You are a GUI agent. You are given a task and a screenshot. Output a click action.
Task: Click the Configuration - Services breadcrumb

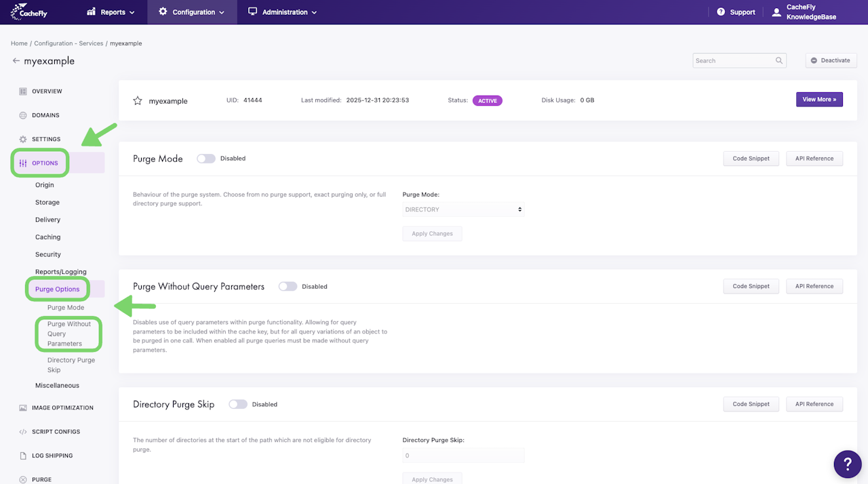pyautogui.click(x=68, y=43)
